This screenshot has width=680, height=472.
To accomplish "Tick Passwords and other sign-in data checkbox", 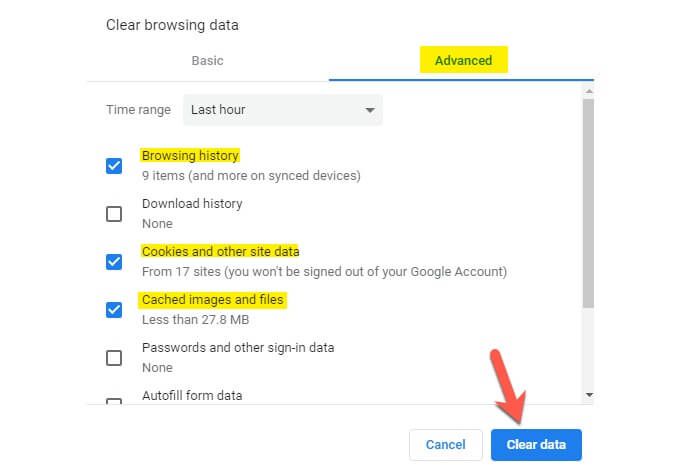I will [114, 358].
